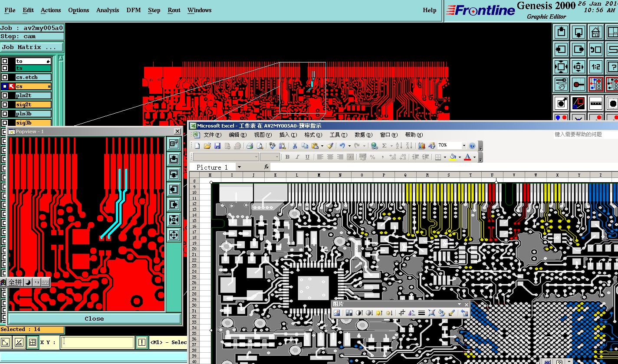
Task: Click the feature select arrow icon
Action: tap(561, 103)
